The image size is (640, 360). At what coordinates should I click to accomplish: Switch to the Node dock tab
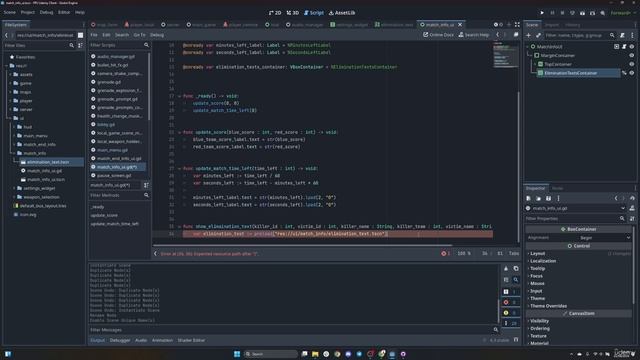[558, 188]
